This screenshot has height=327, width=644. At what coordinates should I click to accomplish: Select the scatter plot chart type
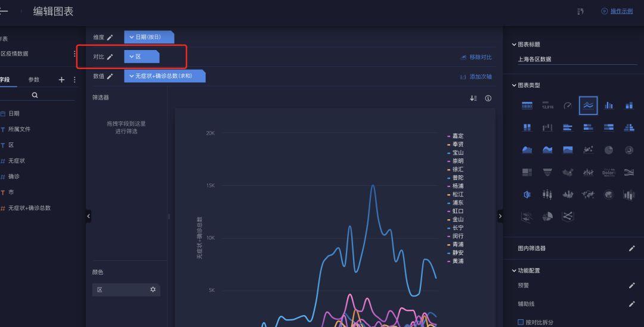click(x=588, y=150)
